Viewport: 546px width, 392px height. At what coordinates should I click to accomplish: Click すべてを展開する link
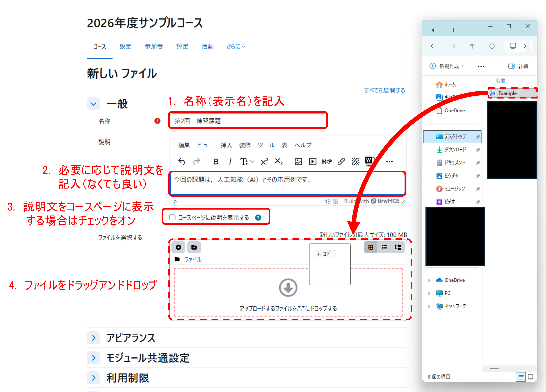(x=384, y=90)
